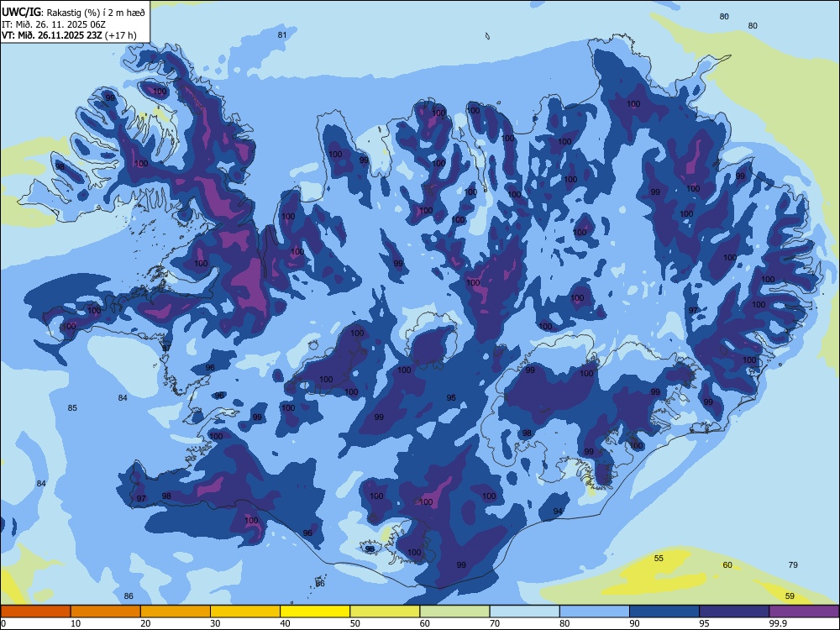The height and width of the screenshot is (630, 840).
Task: Click the '55' value in the yellow offshore area
Action: 659,559
